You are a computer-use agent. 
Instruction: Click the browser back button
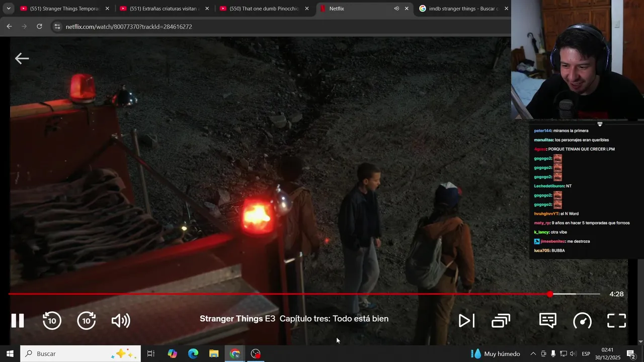coord(9,26)
